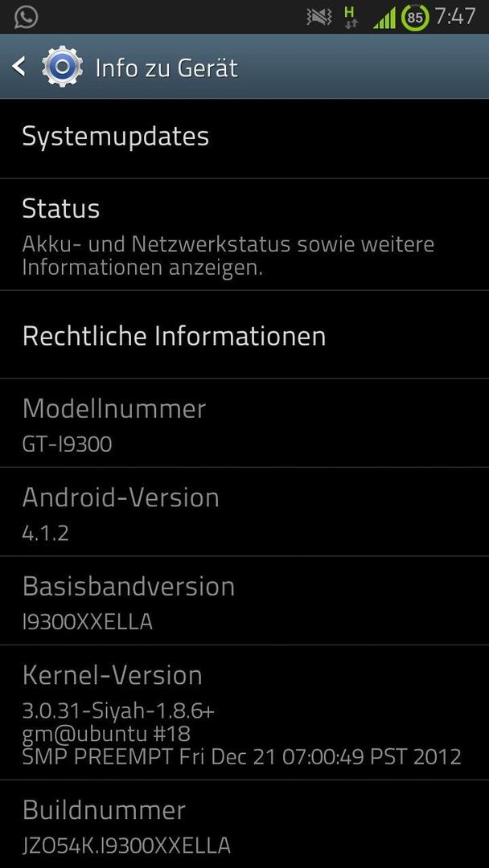489x868 pixels.
Task: Tap the H mobile data indicator
Action: (350, 17)
